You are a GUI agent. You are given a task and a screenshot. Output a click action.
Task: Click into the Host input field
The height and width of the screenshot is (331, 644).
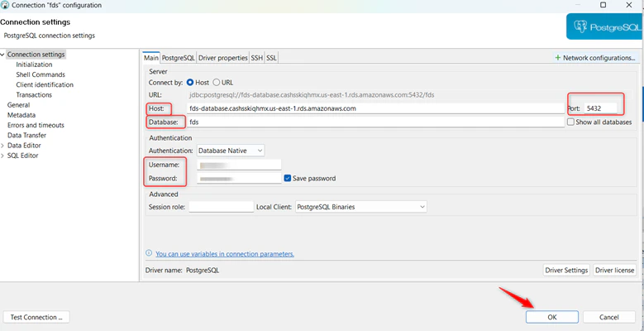click(375, 108)
